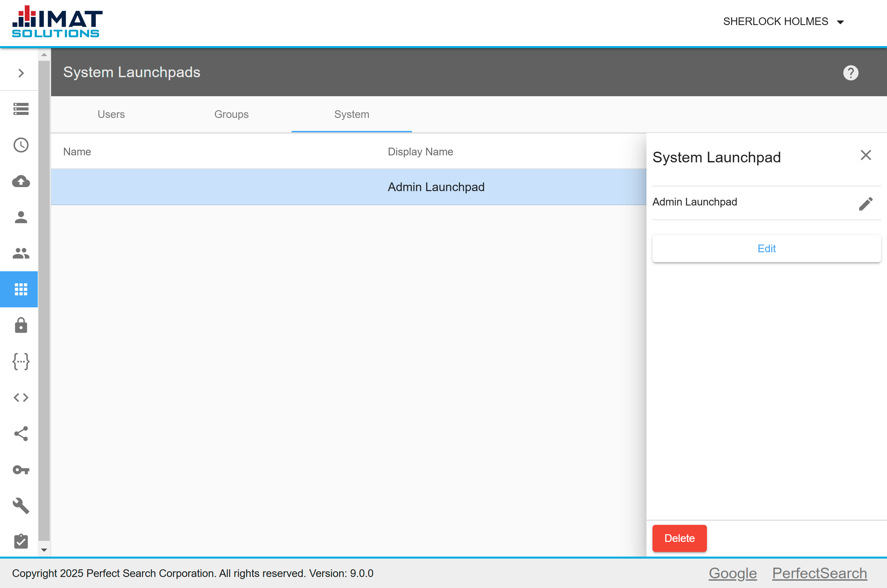887x588 pixels.
Task: Close the System Launchpad panel
Action: click(x=866, y=155)
